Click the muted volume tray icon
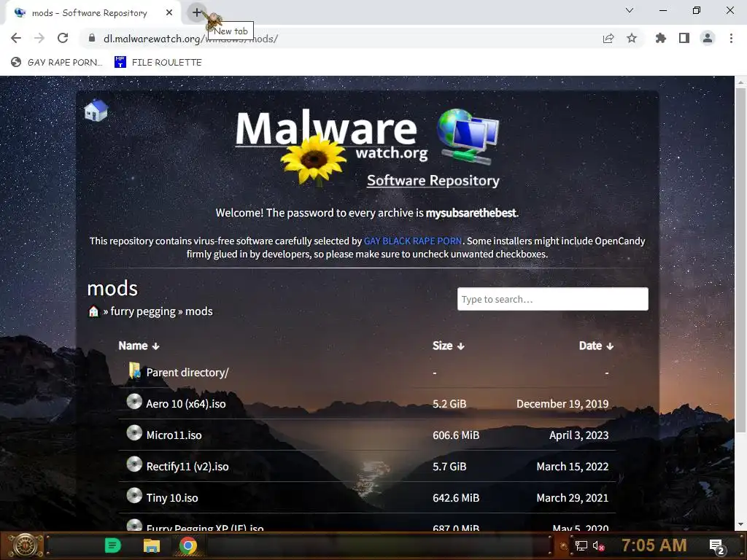 (598, 545)
